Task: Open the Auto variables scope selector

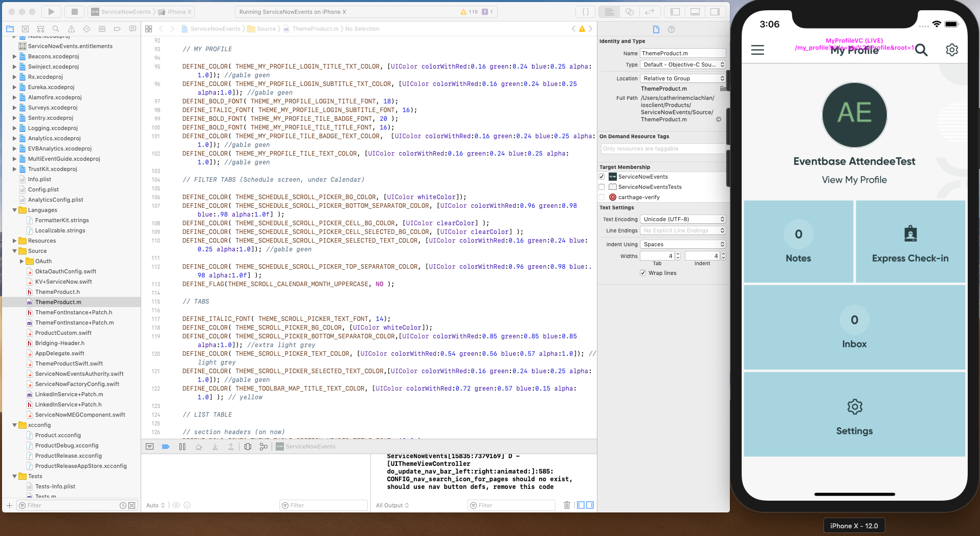Action: click(155, 505)
